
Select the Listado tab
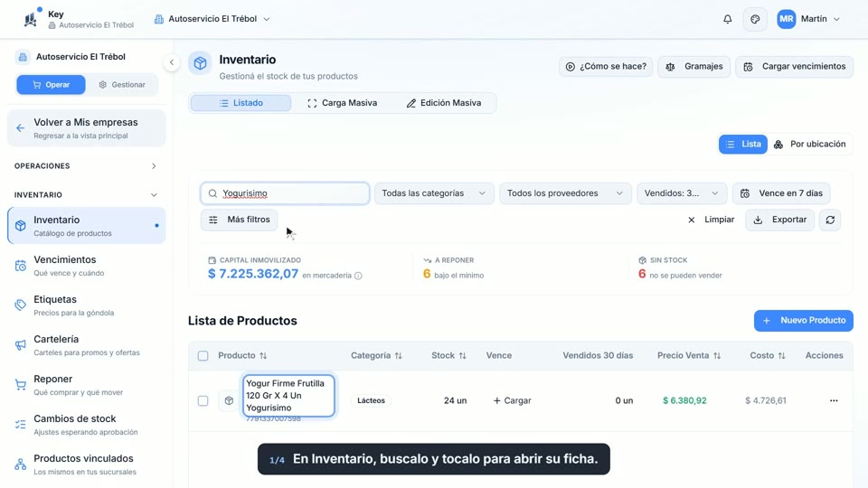[x=241, y=103]
